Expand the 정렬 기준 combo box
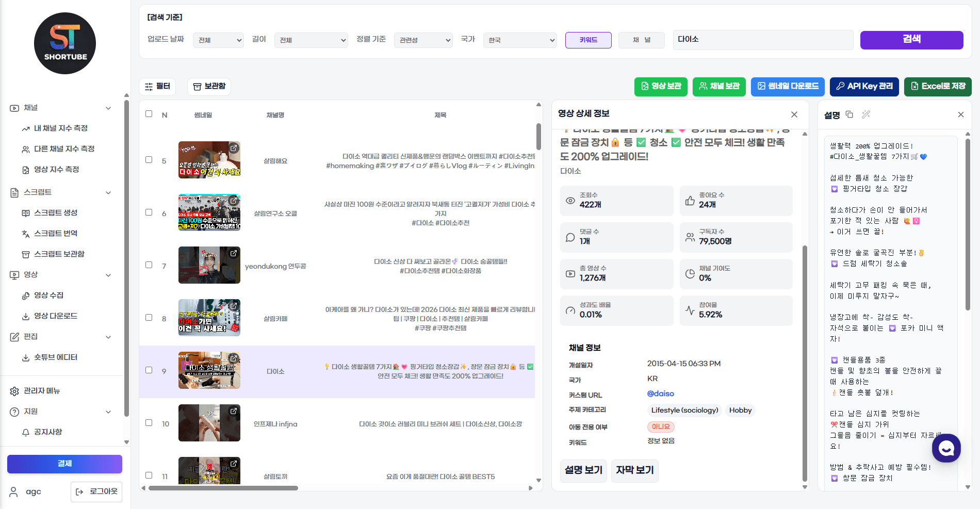Image resolution: width=980 pixels, height=509 pixels. 423,40
